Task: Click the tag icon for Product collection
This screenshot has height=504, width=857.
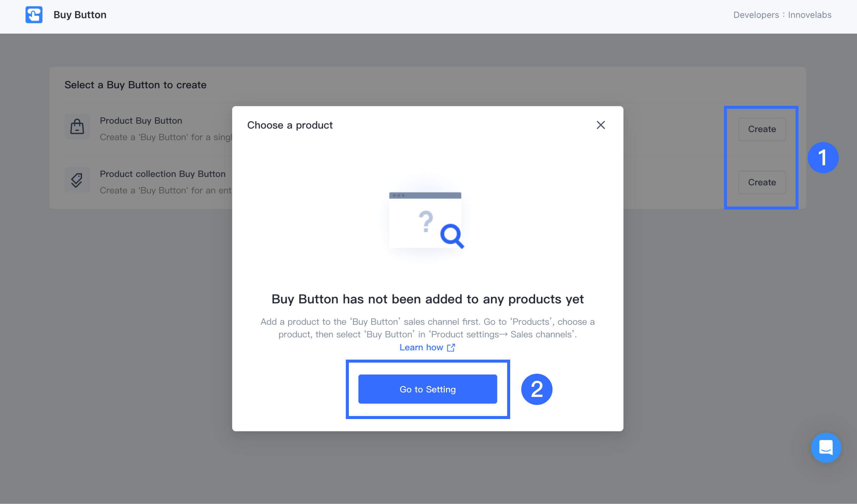Action: pyautogui.click(x=77, y=180)
